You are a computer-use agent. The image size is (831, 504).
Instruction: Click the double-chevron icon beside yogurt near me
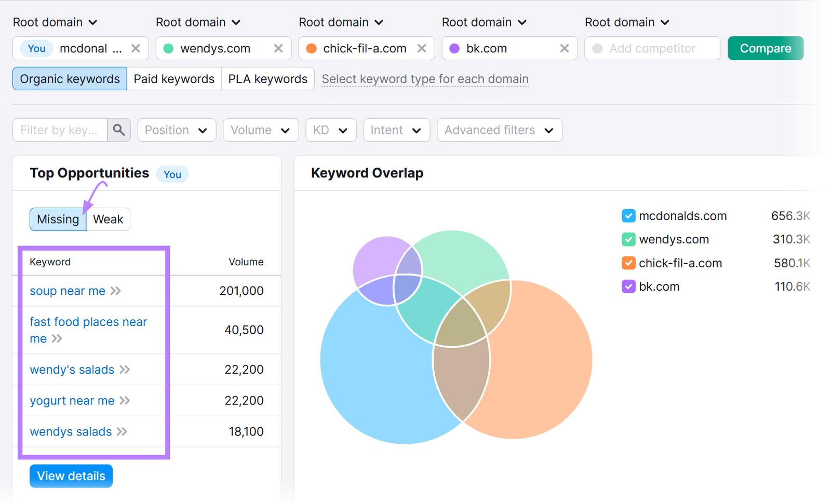tap(125, 401)
